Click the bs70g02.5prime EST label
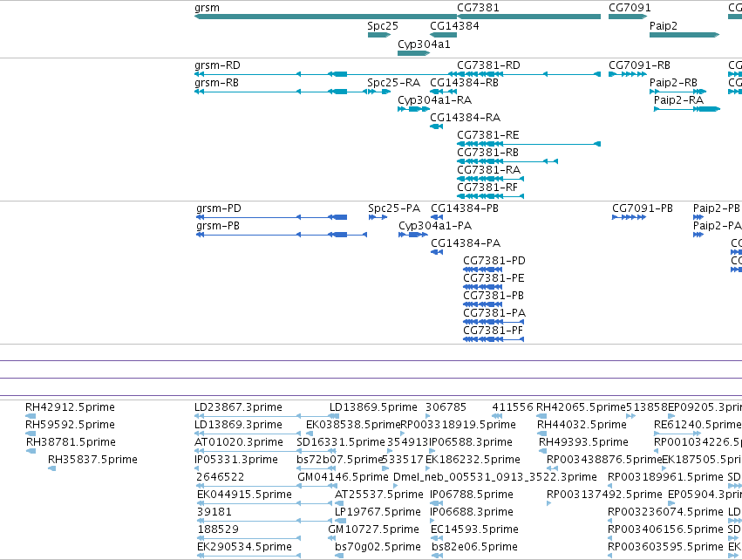The height and width of the screenshot is (560, 742). 378,547
